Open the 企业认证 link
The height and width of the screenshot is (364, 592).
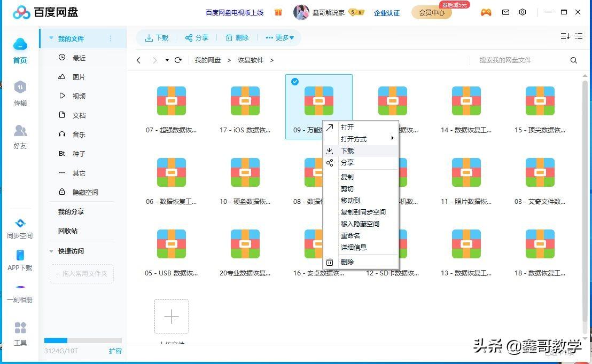(387, 13)
